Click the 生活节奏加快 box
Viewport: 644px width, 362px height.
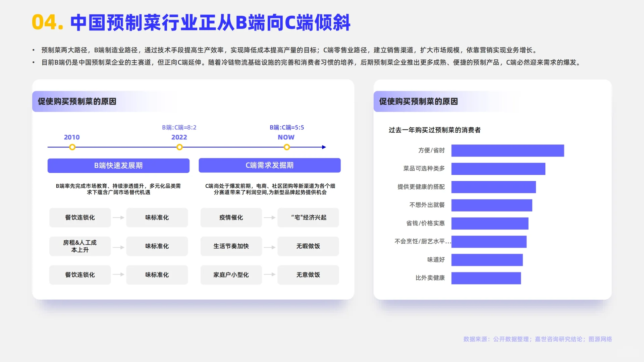tap(231, 246)
